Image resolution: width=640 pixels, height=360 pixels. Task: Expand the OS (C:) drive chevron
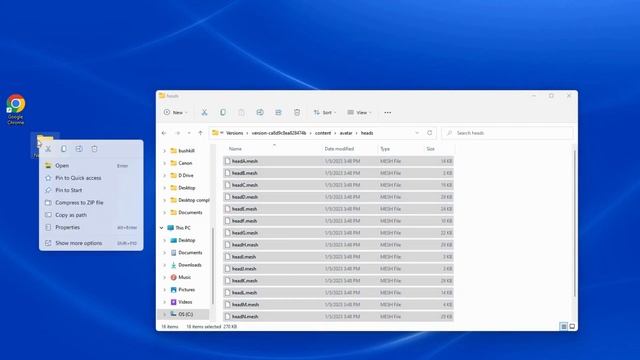pos(164,314)
